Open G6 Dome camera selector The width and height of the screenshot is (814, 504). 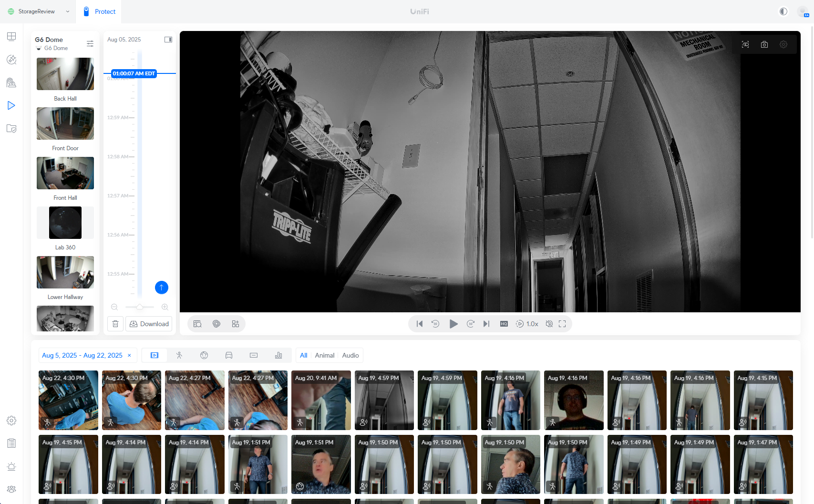(x=52, y=43)
